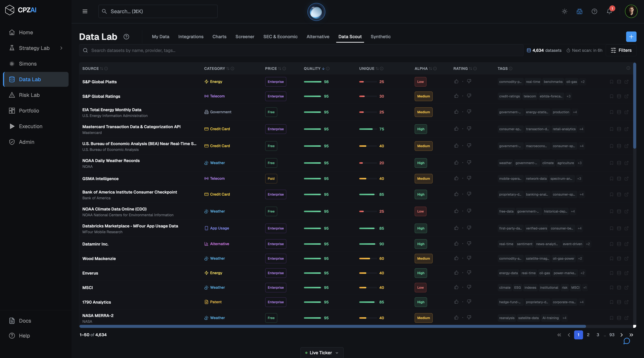Viewport: 644px width, 358px height.
Task: Switch to the Synthetic tab
Action: (381, 37)
